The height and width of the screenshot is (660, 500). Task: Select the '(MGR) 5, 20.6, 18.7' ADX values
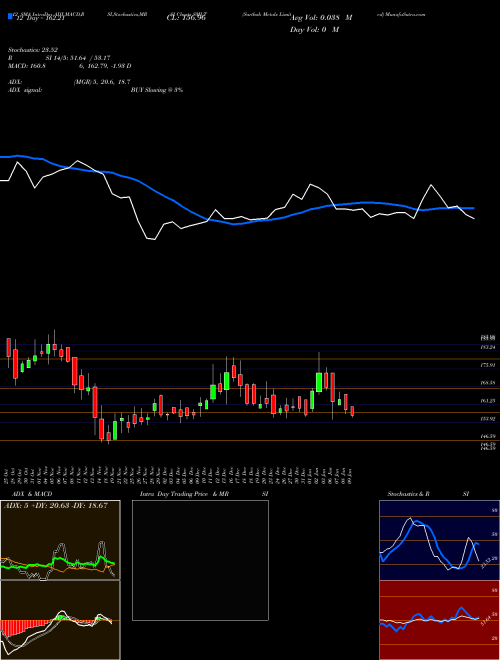click(x=101, y=82)
